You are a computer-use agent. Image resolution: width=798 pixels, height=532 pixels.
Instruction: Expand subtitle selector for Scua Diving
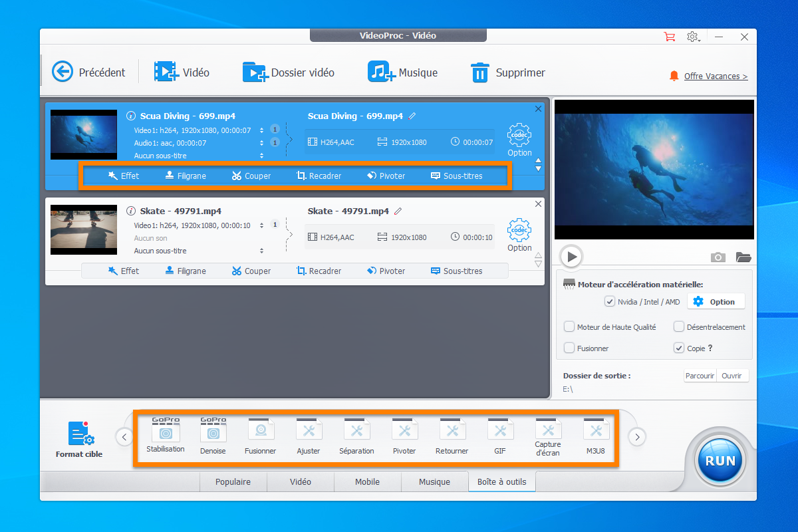[262, 156]
